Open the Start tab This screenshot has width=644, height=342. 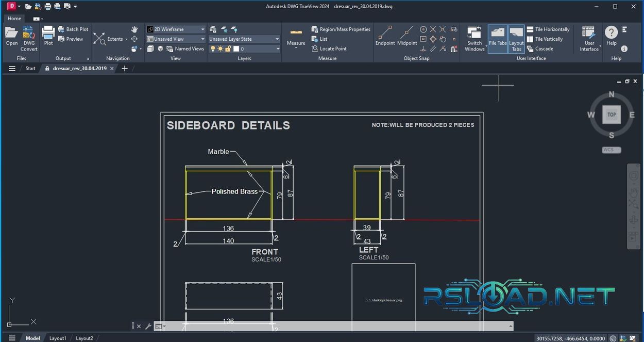tap(30, 68)
